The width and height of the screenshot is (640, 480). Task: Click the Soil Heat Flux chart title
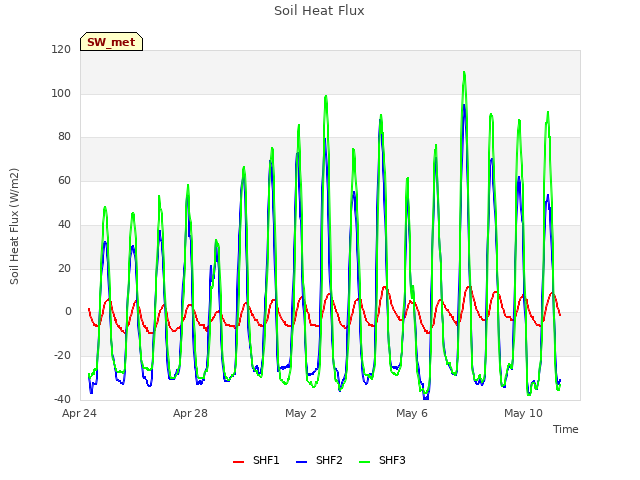pos(319,11)
